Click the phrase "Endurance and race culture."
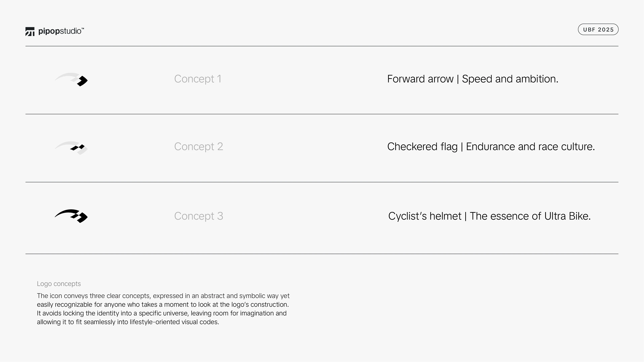Screen dimensions: 644x362 point(530,147)
